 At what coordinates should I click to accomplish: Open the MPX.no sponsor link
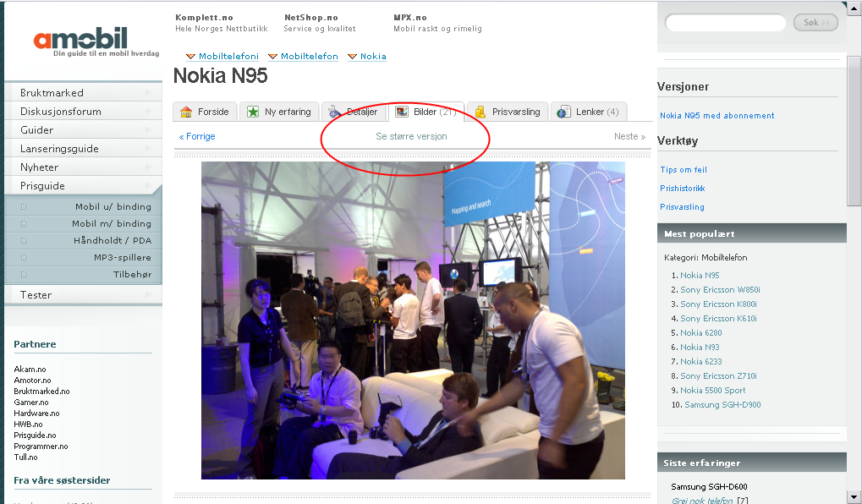[410, 18]
